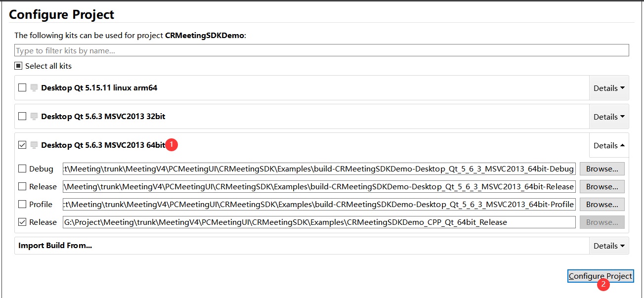Click the Configure Project button
This screenshot has height=298, width=644.
(600, 276)
